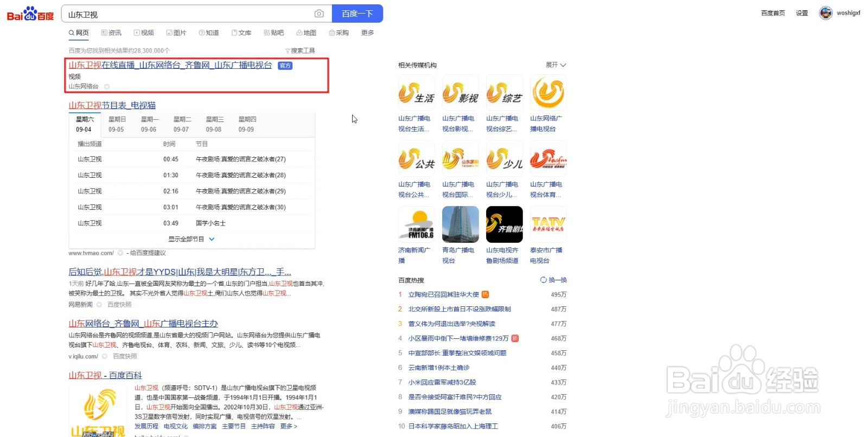868x437 pixels.
Task: Click the 公共 channel logo
Action: 416,159
